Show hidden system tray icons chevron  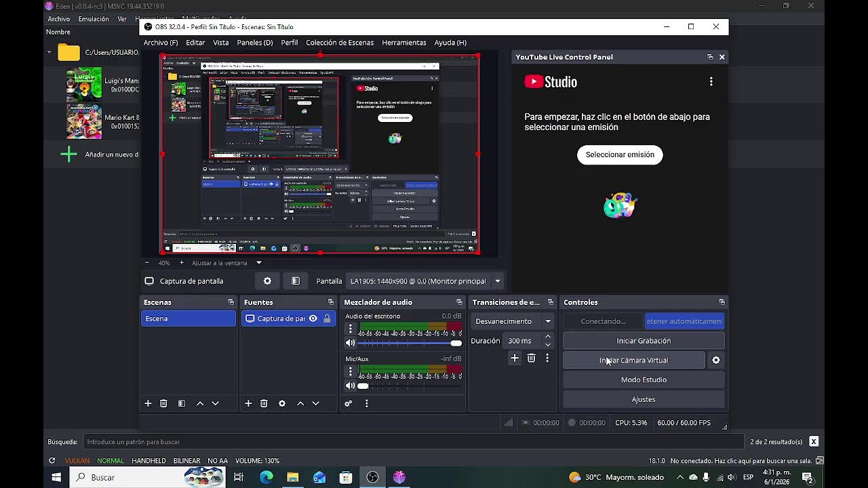tap(680, 477)
